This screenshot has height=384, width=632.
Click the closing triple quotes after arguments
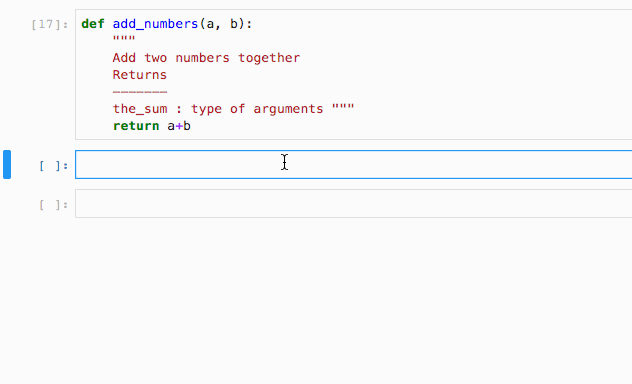[343, 106]
